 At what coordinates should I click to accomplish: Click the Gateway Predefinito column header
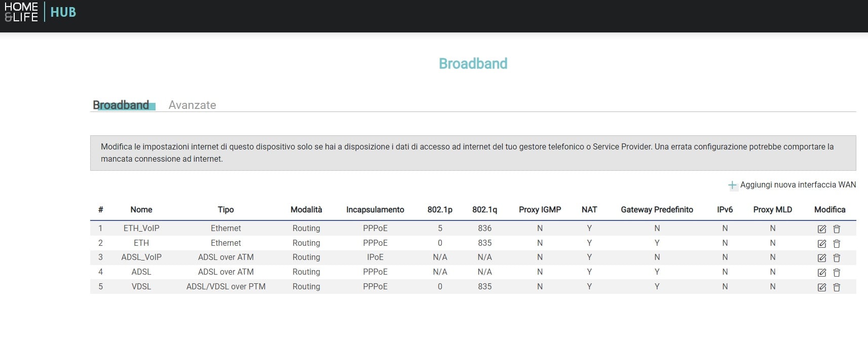click(x=657, y=209)
